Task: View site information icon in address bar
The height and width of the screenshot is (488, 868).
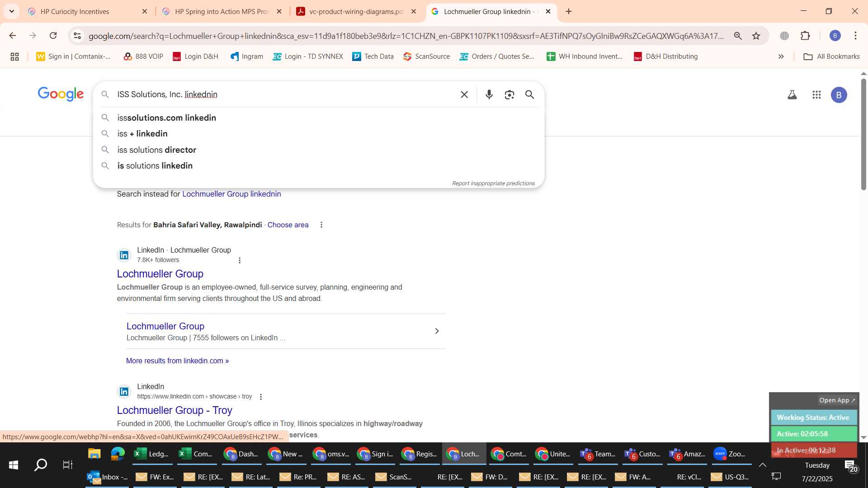Action: (77, 36)
